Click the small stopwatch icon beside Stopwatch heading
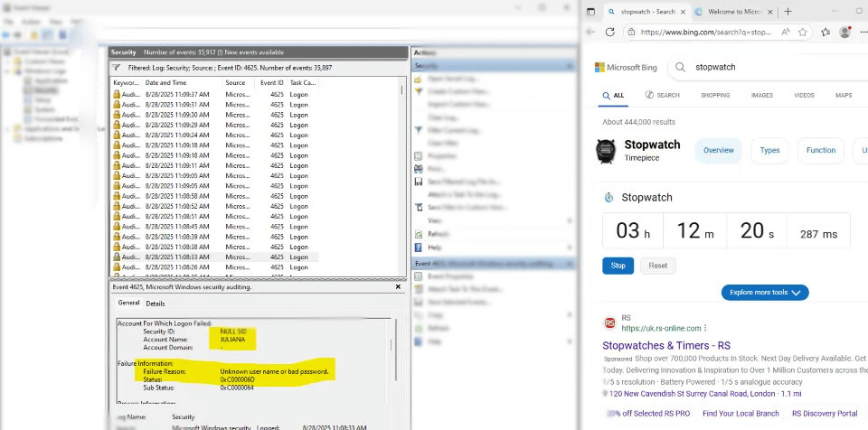 609,198
